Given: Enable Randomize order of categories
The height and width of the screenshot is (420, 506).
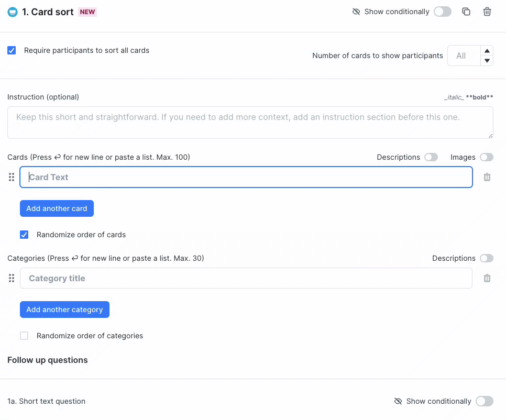Looking at the screenshot, I should click(24, 336).
